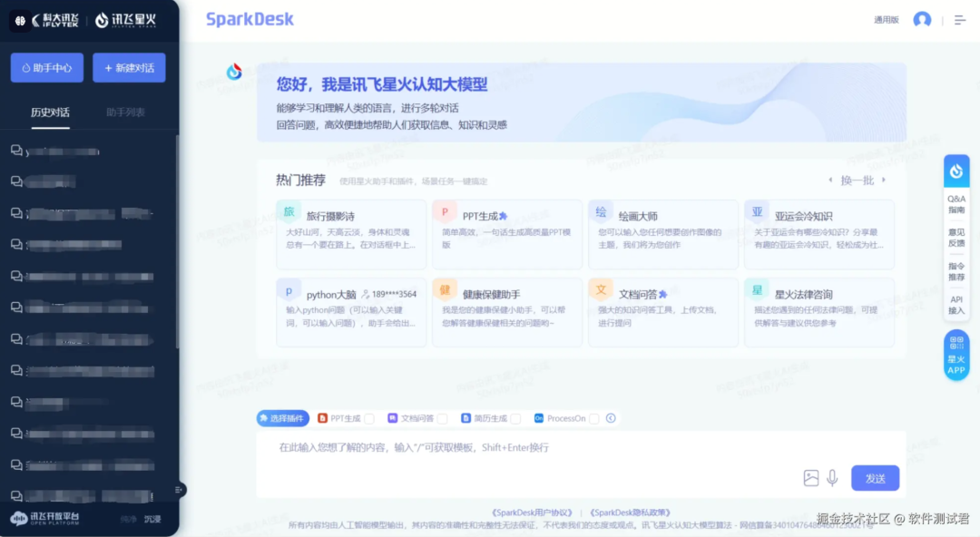Upload an image with the picture icon
Screen dimensions: 980x537
810,478
